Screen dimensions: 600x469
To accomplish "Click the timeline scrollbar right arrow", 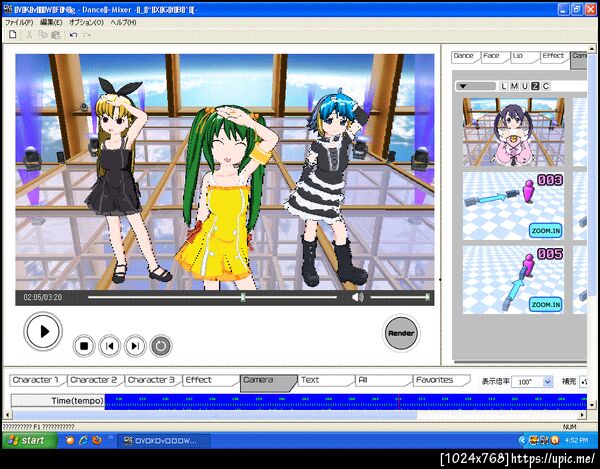I will click(582, 415).
